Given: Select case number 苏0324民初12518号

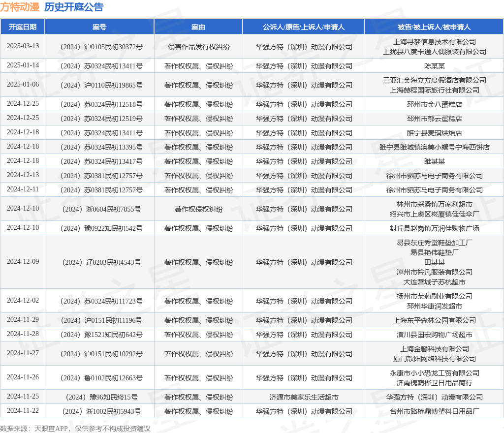Looking at the screenshot, I should point(101,104).
